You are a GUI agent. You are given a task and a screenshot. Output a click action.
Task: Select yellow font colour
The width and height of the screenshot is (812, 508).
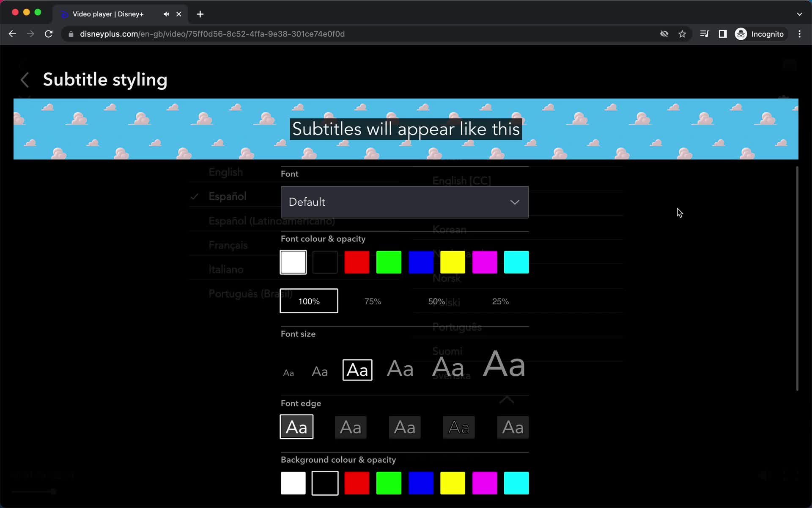click(453, 262)
